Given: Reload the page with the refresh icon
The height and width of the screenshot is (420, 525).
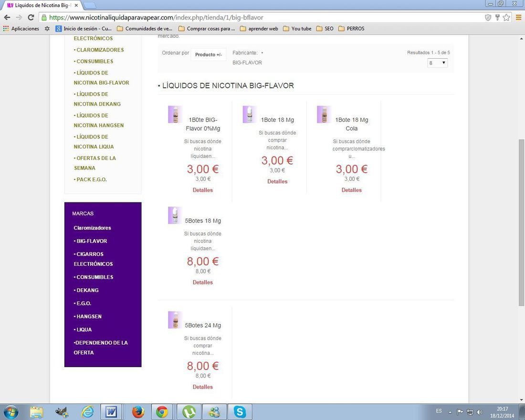Looking at the screenshot, I should [31, 17].
